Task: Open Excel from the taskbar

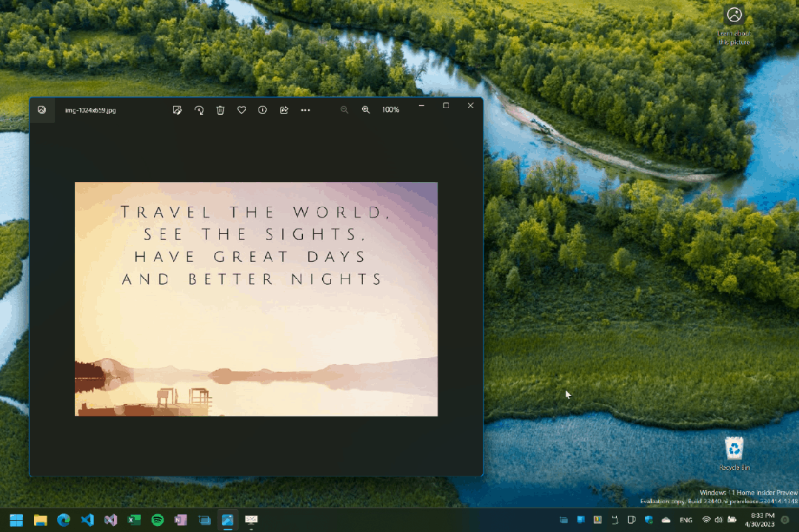Action: pyautogui.click(x=134, y=520)
